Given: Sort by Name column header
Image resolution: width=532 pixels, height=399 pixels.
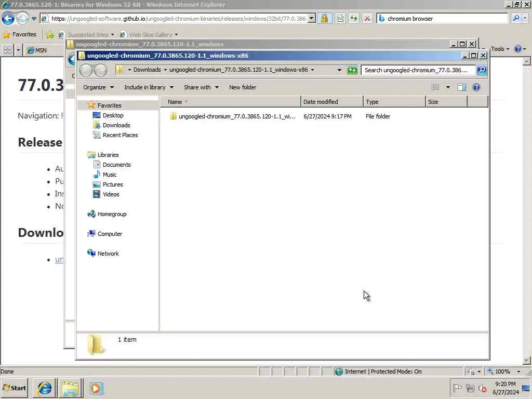Looking at the screenshot, I should tap(230, 102).
